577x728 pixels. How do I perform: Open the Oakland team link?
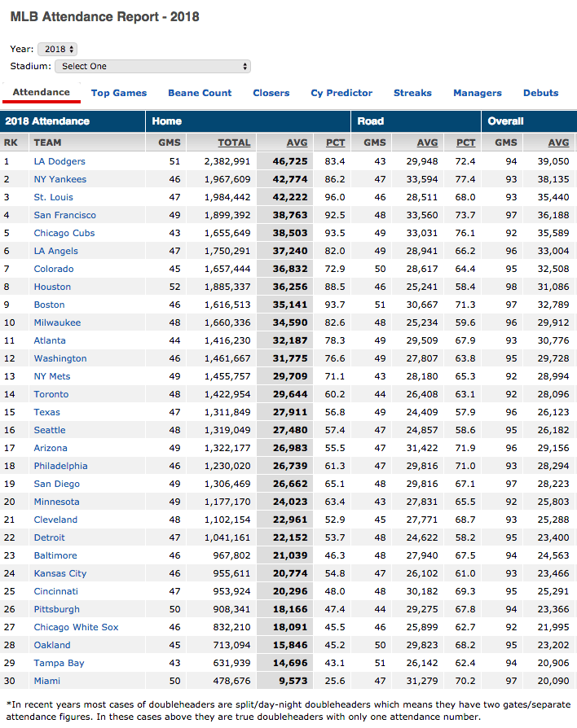click(52, 646)
